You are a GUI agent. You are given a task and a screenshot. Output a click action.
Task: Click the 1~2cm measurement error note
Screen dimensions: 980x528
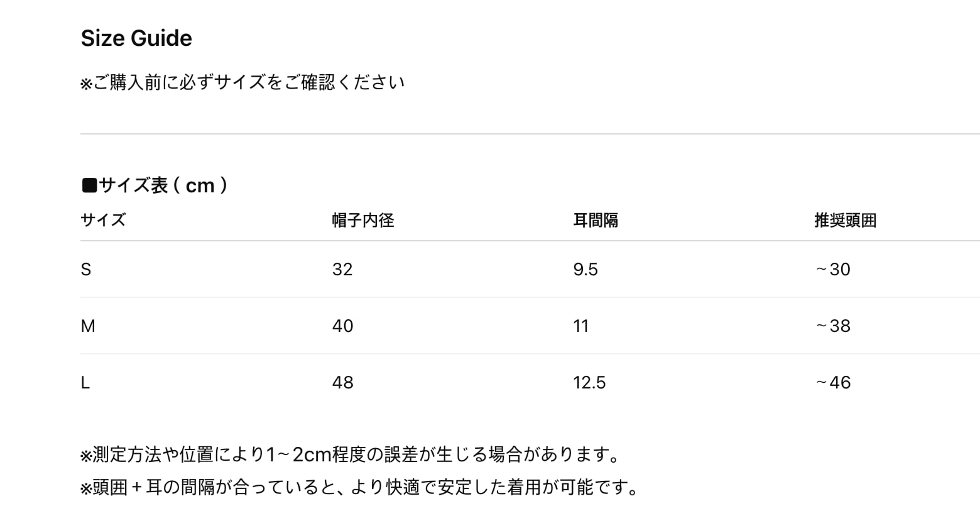351,454
